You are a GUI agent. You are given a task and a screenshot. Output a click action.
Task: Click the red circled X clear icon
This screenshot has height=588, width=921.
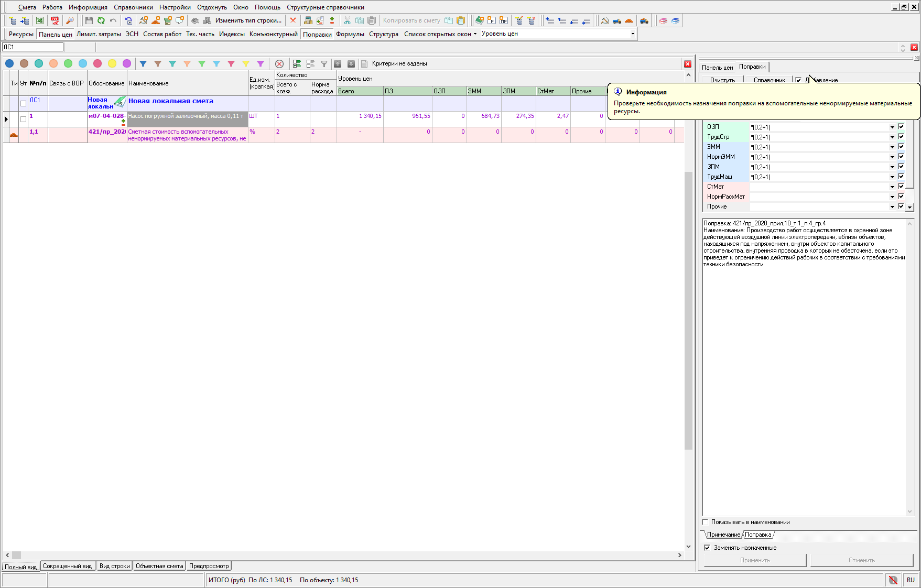pos(279,63)
